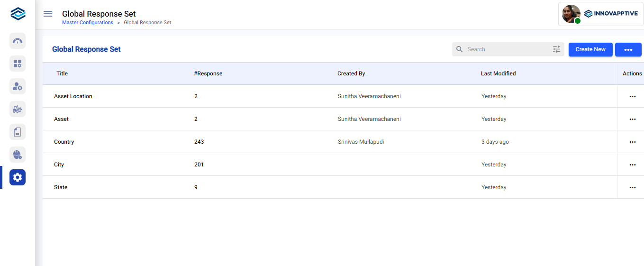Go to Master Configurations breadcrumb link
The height and width of the screenshot is (266, 644).
click(x=88, y=22)
